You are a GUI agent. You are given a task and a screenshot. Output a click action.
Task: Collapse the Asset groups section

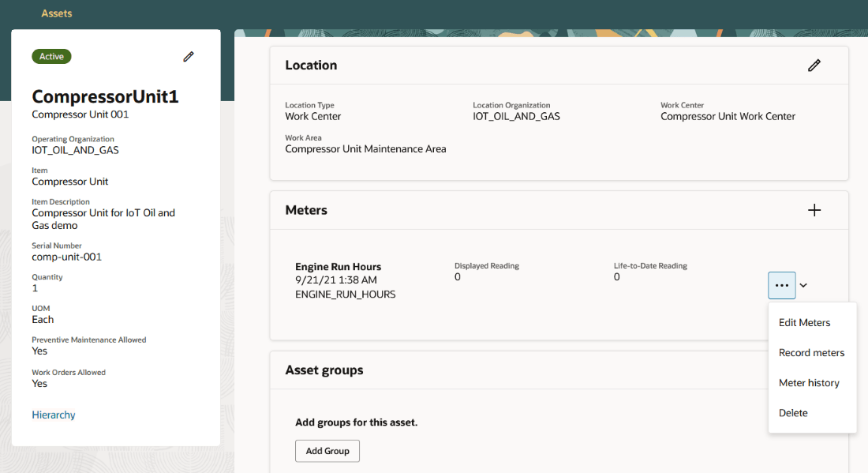324,370
